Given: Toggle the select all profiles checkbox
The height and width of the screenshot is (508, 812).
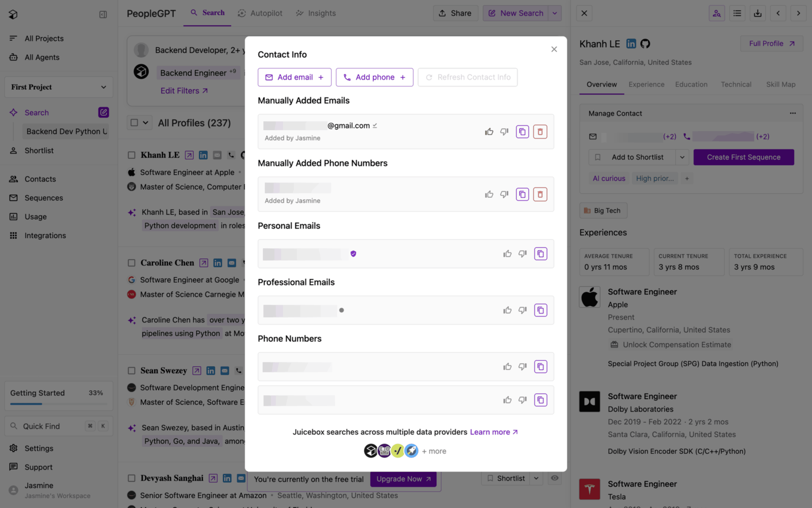Looking at the screenshot, I should 134,123.
